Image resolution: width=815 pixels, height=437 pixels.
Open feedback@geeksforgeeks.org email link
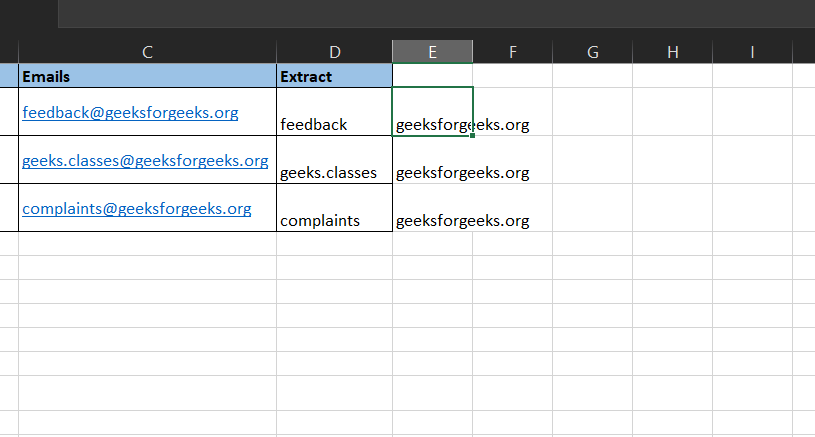point(130,113)
